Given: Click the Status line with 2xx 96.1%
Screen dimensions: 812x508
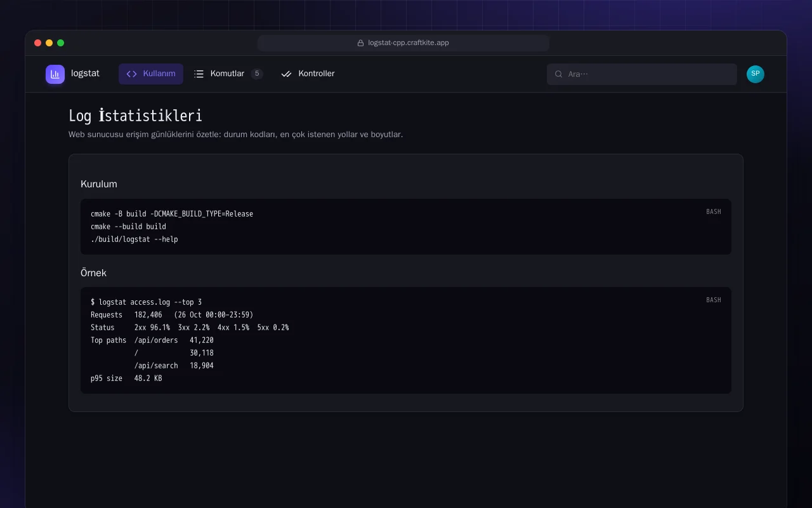Looking at the screenshot, I should [x=190, y=328].
